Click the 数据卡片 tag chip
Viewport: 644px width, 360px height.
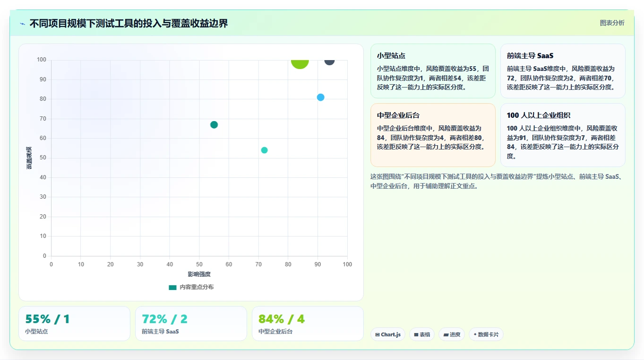click(x=486, y=334)
